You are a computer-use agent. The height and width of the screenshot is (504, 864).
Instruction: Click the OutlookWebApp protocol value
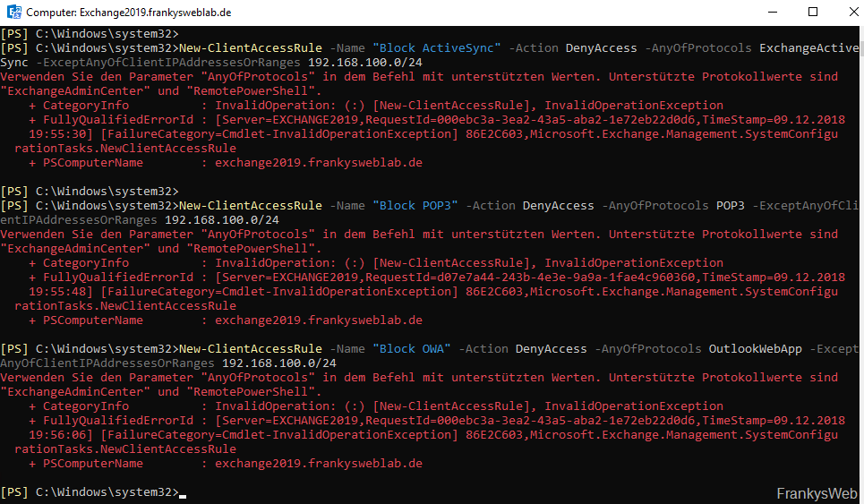tap(755, 349)
